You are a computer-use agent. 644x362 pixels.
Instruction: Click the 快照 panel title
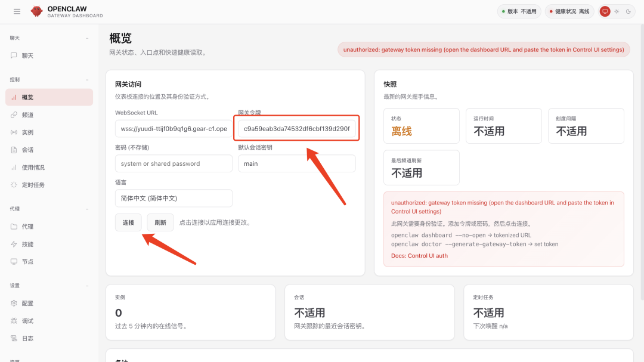[390, 84]
